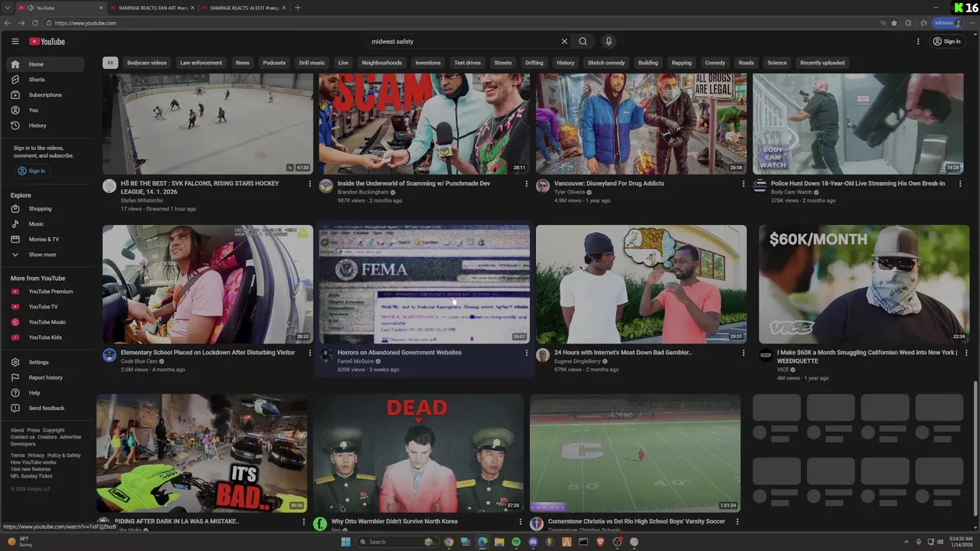This screenshot has width=980, height=551.
Task: Open Brandon Buckingham channel link
Action: 363,192
